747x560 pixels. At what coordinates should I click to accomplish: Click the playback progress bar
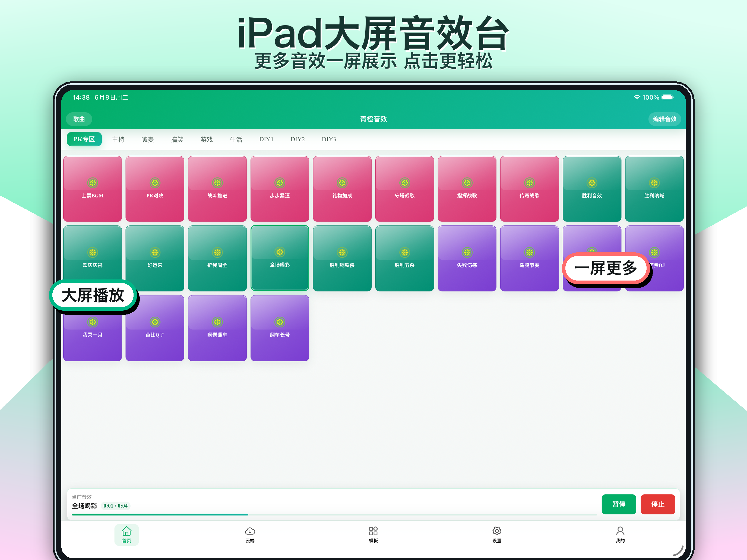[334, 514]
